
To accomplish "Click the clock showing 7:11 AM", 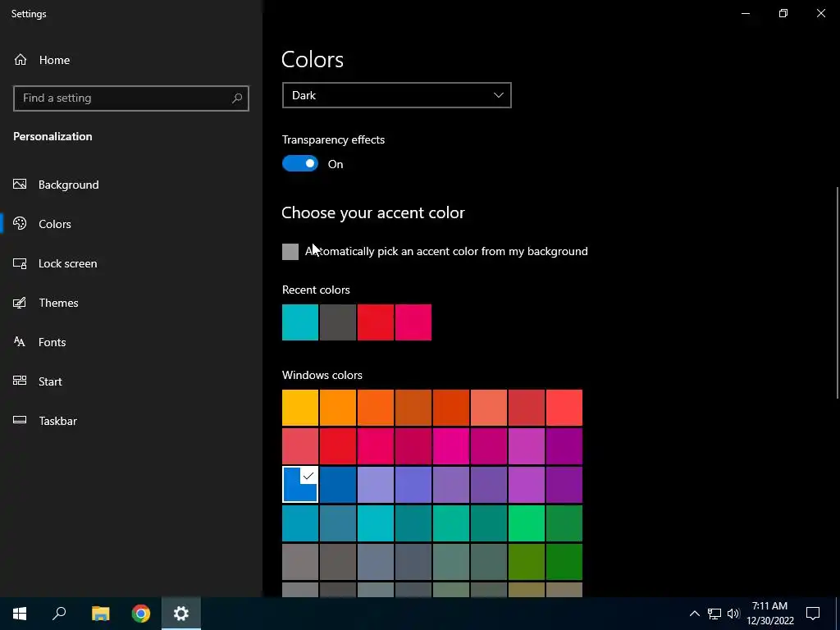I will click(769, 606).
